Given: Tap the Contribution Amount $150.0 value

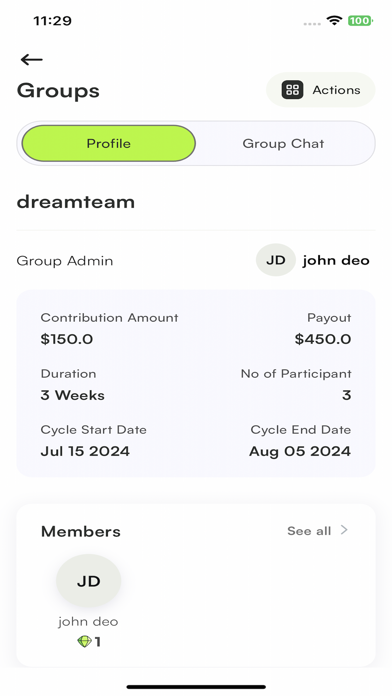Looking at the screenshot, I should [x=67, y=339].
